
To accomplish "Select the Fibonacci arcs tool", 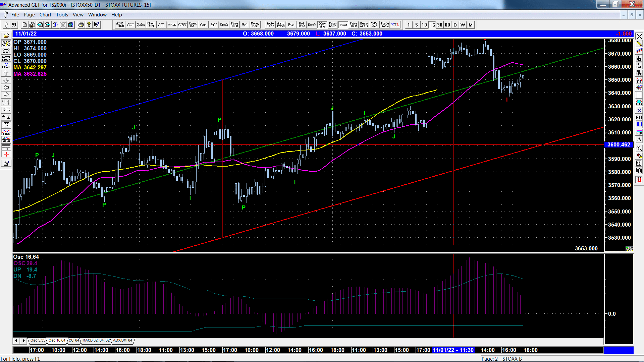I will (639, 80).
